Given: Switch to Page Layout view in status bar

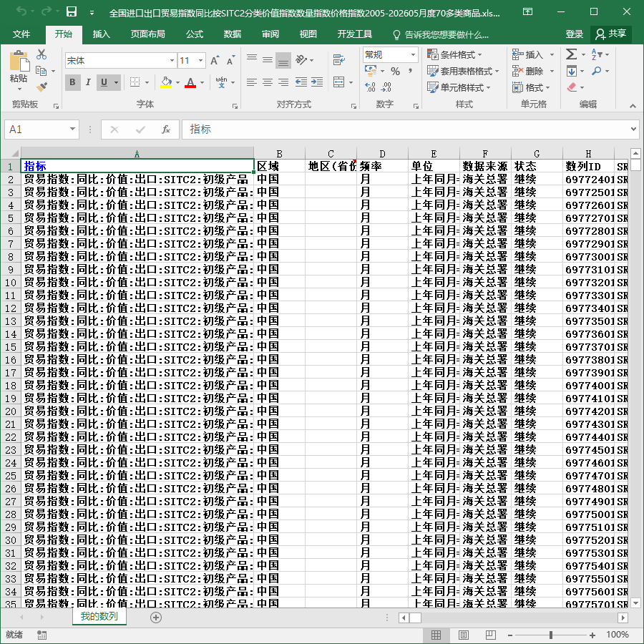Looking at the screenshot, I should 463,635.
